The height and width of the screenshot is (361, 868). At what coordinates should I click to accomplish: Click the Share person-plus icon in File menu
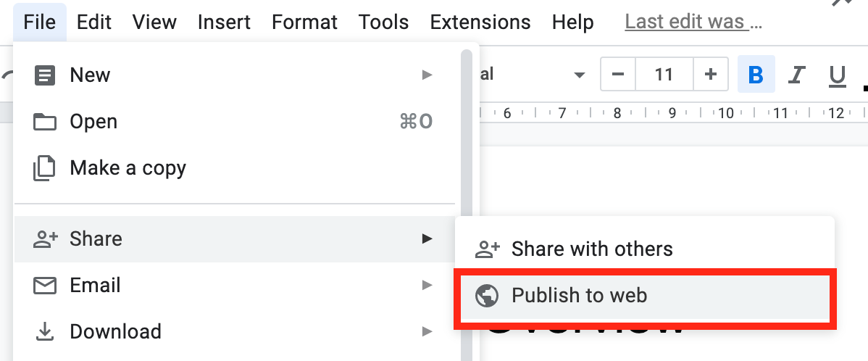point(46,238)
